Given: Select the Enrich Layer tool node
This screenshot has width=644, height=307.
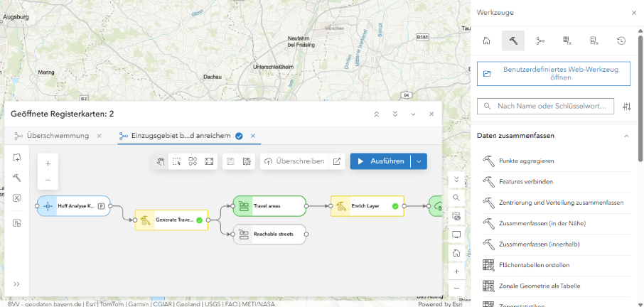Looking at the screenshot, I should (x=367, y=206).
